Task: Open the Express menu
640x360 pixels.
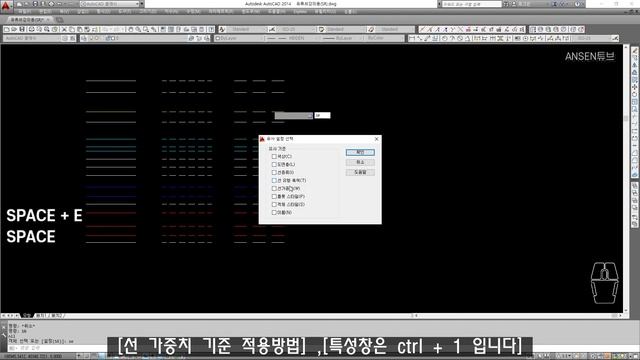Action: tap(300, 12)
